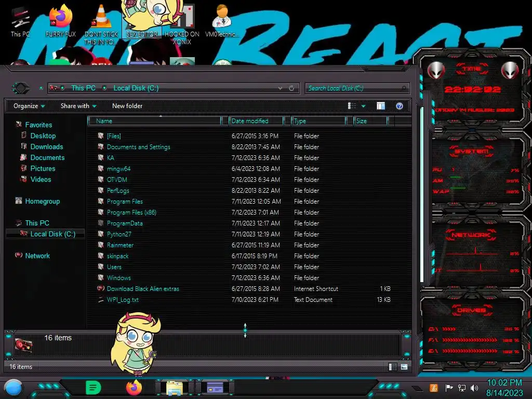Select Downloads in the navigation pane

[x=46, y=147]
